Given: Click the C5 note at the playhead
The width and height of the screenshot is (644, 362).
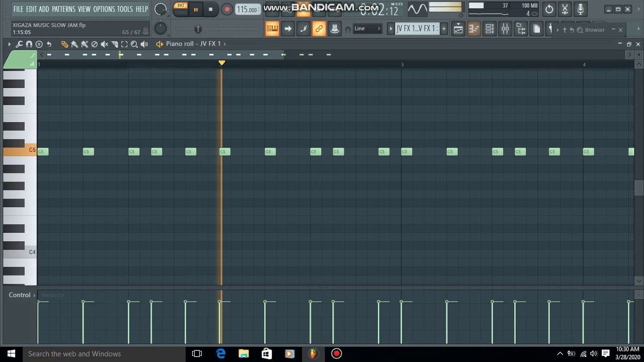Looking at the screenshot, I should 225,152.
